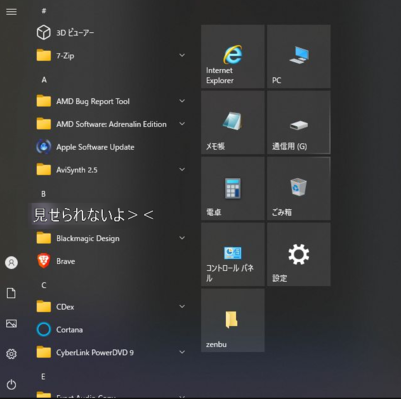Expand the 7-Zip chevron
Viewport: 401px width, 399px height.
[x=182, y=55]
